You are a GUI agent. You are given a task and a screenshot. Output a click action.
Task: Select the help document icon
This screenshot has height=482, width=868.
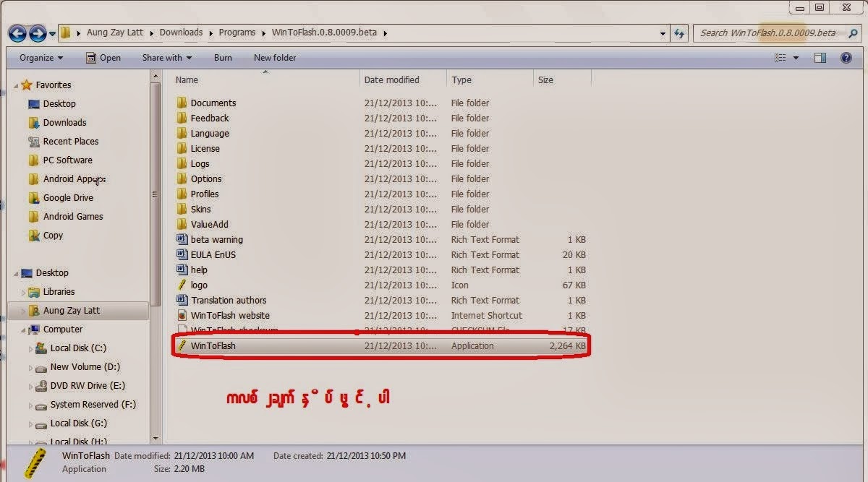182,270
